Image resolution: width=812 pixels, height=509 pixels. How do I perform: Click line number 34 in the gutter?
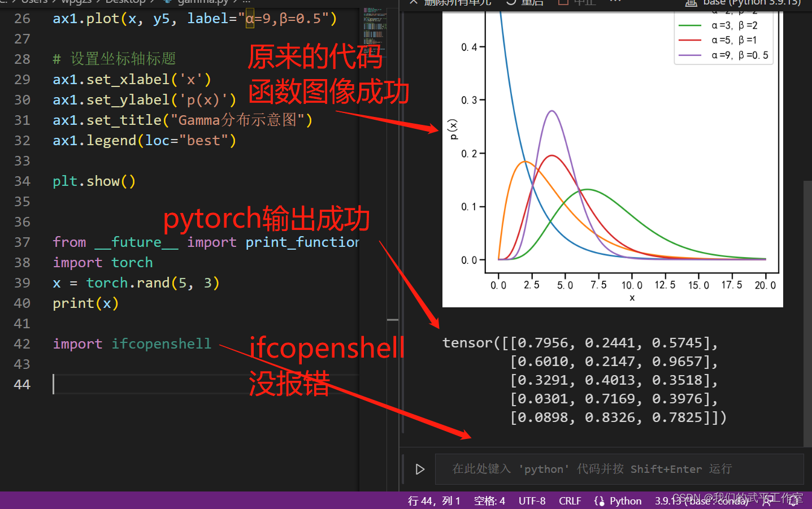pyautogui.click(x=22, y=181)
